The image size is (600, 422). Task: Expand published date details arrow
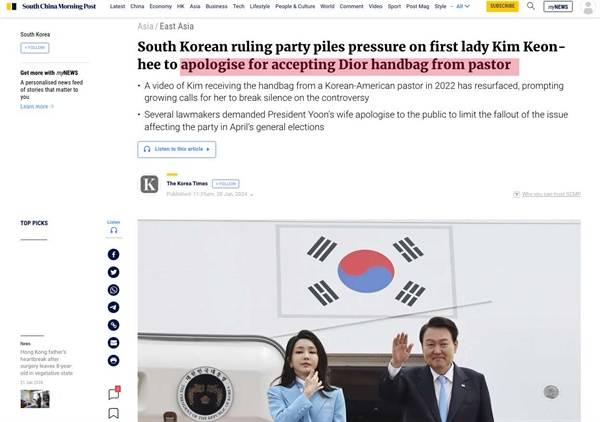pos(251,195)
